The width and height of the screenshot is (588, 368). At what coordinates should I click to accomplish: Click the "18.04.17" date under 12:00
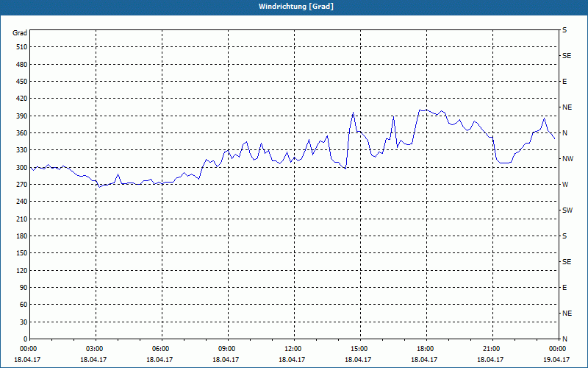(x=292, y=359)
